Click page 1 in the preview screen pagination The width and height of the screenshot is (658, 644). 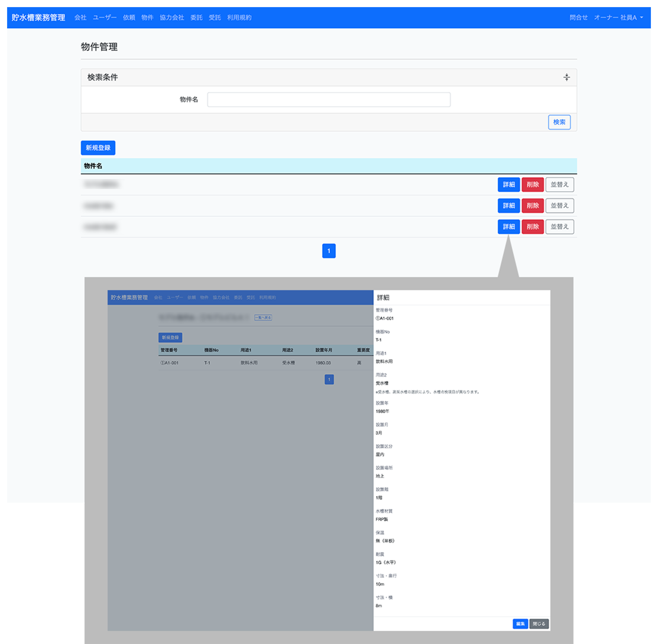[329, 380]
